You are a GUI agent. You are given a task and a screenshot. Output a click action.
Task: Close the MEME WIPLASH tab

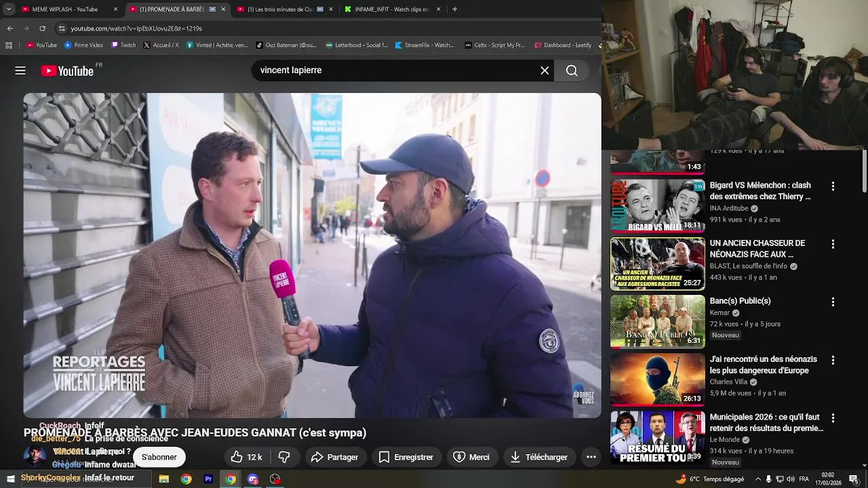pos(115,9)
